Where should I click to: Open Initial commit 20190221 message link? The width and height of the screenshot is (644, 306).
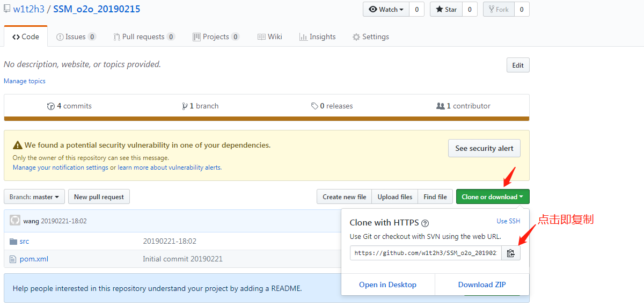tap(182, 259)
